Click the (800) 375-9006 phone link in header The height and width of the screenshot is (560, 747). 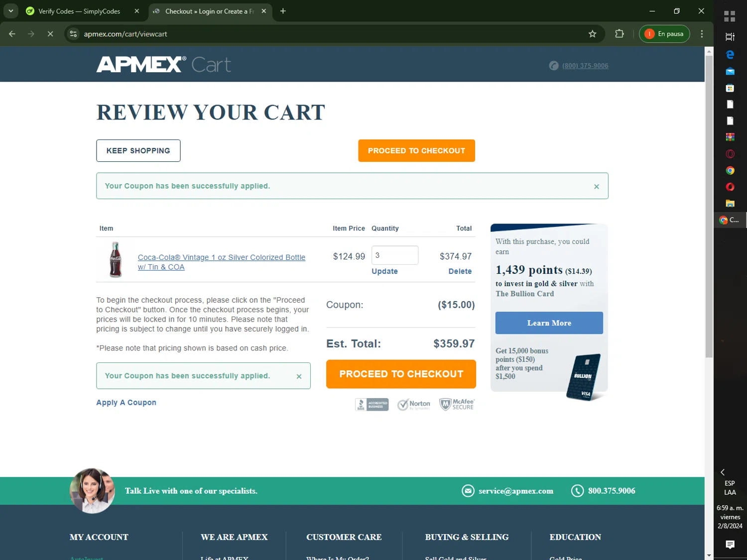[585, 66]
